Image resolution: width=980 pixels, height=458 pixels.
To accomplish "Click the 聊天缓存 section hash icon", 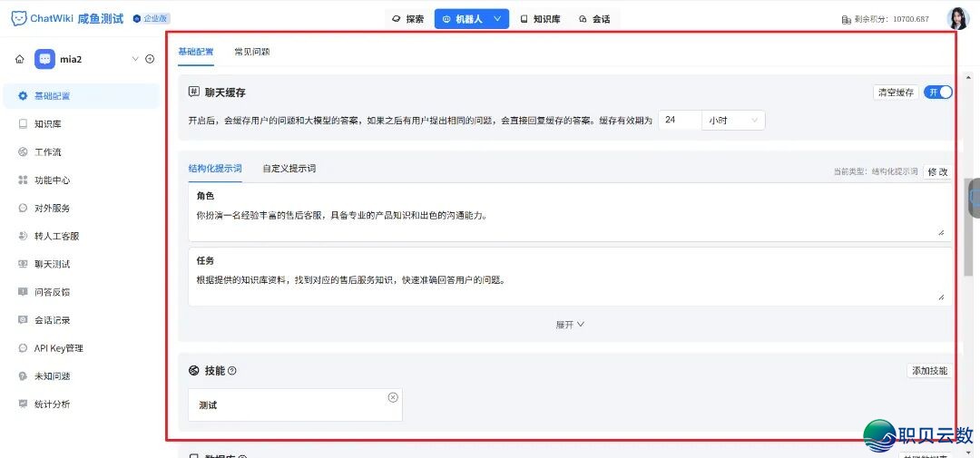I will (x=194, y=92).
